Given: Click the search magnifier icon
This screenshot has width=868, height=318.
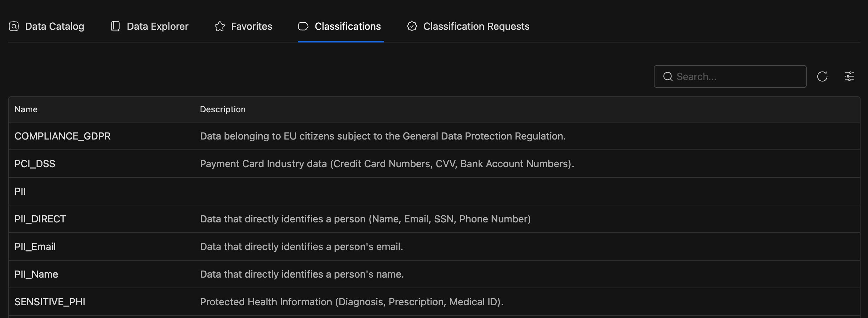Looking at the screenshot, I should click(x=668, y=76).
